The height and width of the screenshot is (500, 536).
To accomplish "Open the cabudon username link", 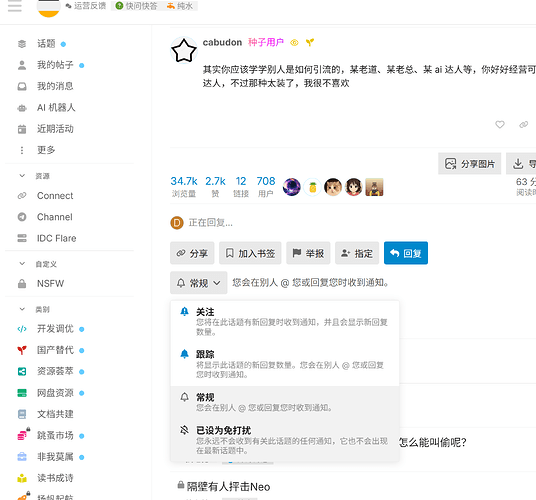I will point(222,42).
